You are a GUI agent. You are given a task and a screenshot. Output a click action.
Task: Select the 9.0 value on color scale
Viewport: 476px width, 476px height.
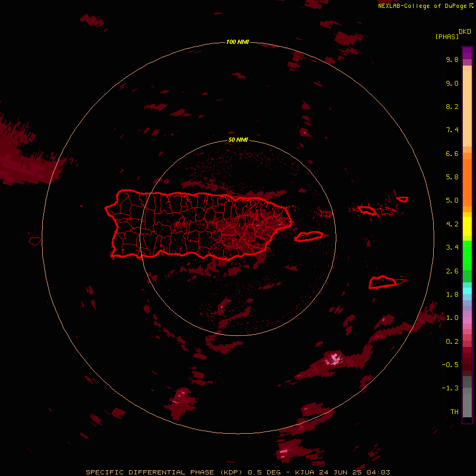pos(452,83)
